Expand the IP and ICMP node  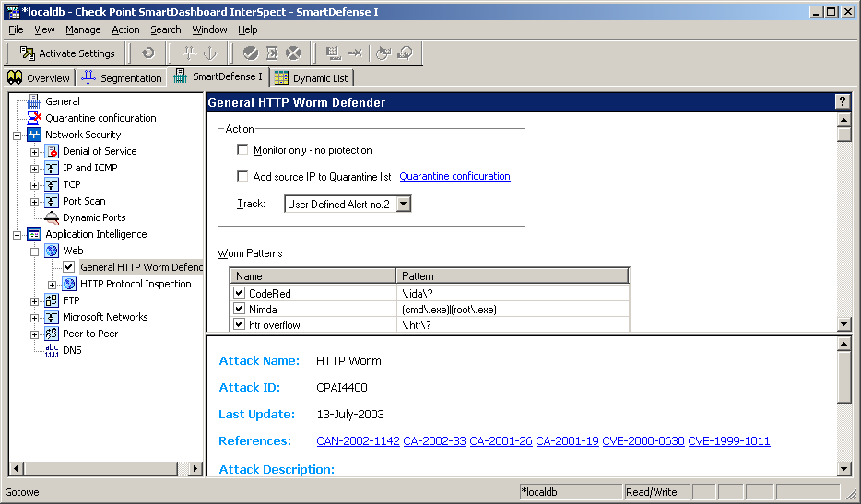pos(35,169)
